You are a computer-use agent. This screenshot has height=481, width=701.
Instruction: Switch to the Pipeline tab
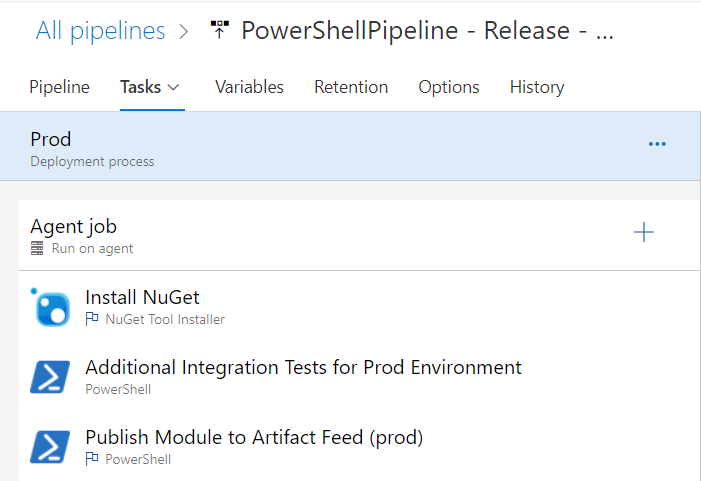59,87
